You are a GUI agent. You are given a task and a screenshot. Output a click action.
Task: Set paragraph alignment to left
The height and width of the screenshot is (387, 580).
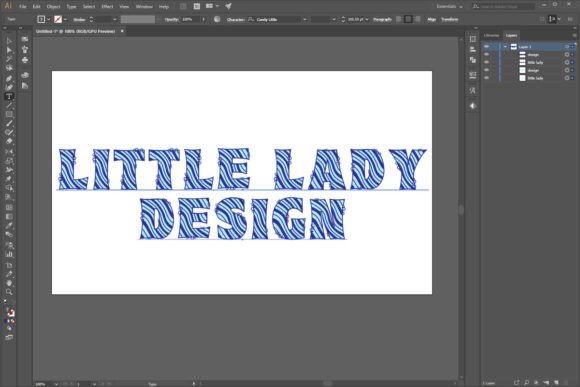pos(399,19)
